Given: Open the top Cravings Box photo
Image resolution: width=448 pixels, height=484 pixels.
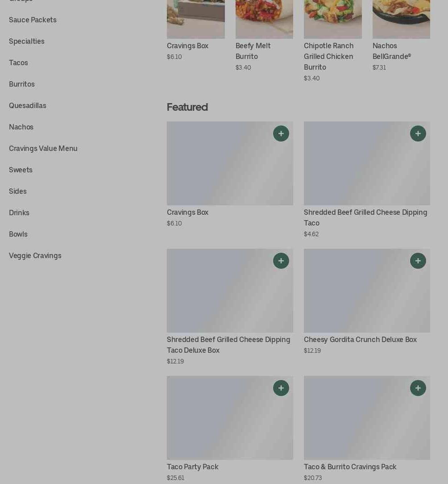Looking at the screenshot, I should click(x=195, y=19).
